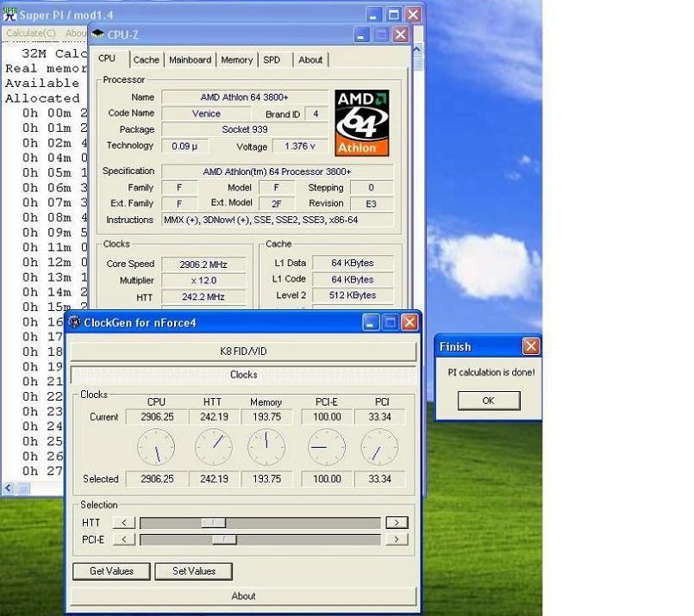Screen dimensions: 694x616
Task: Select the SPD tab in CPU-Z
Action: coord(272,59)
